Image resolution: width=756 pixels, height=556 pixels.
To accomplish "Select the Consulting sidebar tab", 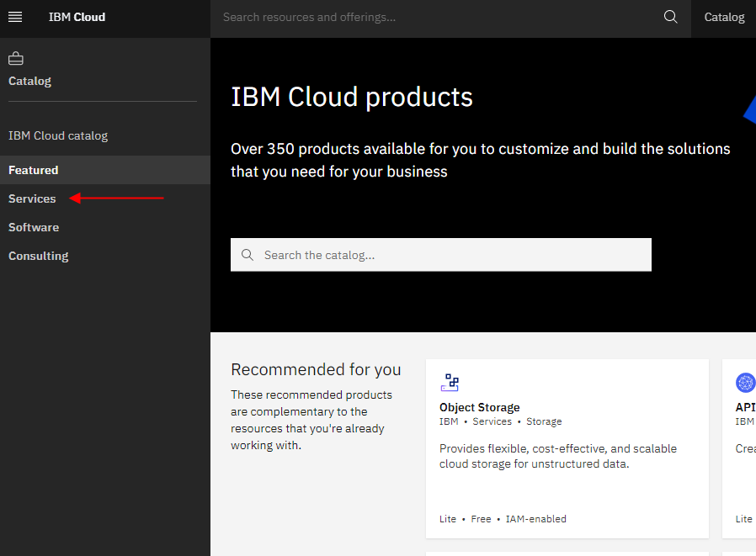I will [x=105, y=256].
